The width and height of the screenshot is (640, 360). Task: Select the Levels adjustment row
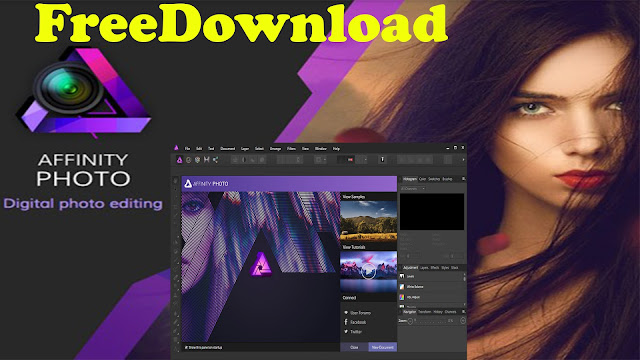click(x=431, y=276)
